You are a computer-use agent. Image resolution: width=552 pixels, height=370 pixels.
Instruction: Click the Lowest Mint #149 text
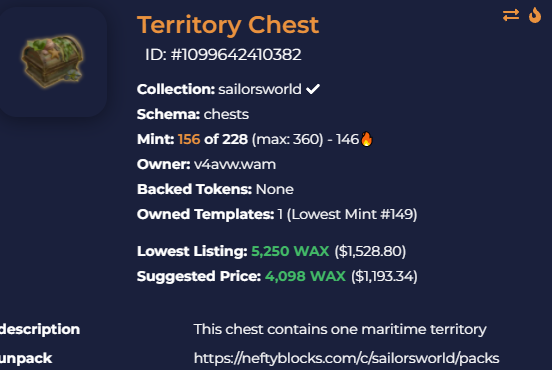(352, 214)
